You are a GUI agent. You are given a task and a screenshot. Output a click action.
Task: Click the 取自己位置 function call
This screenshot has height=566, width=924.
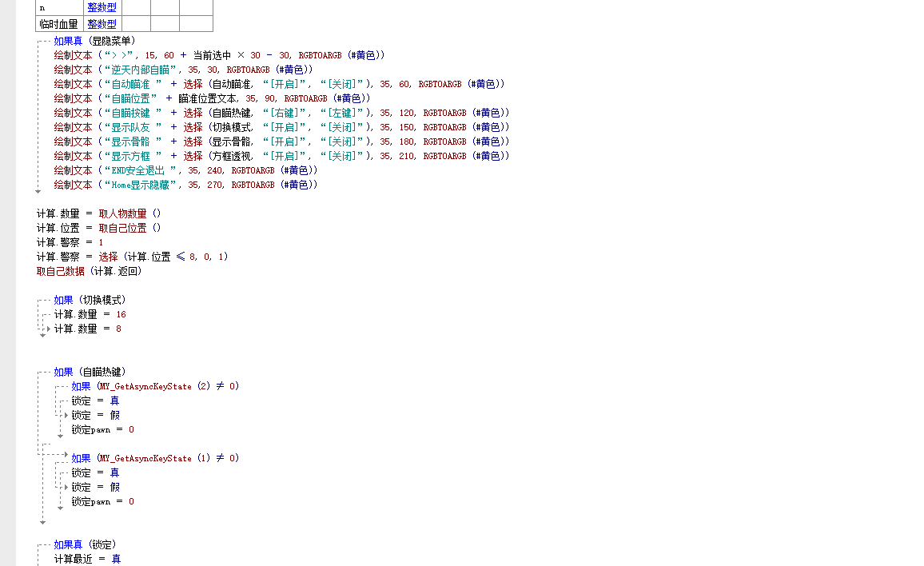point(123,228)
